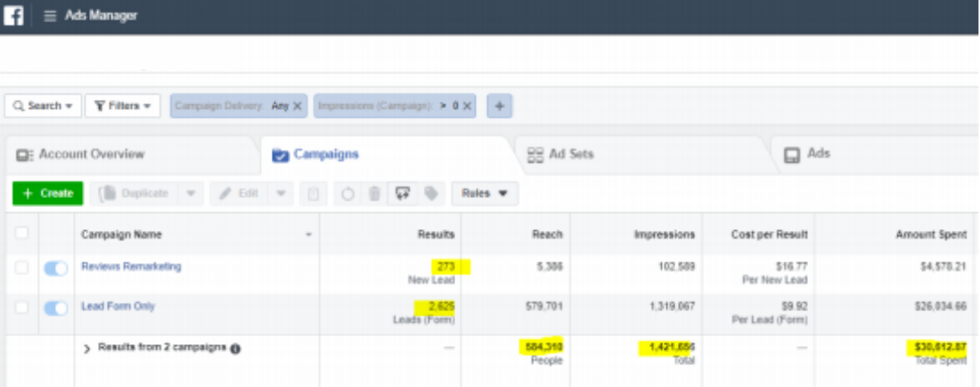Open the Ads Manager hamburger menu
980x387 pixels.
[50, 16]
